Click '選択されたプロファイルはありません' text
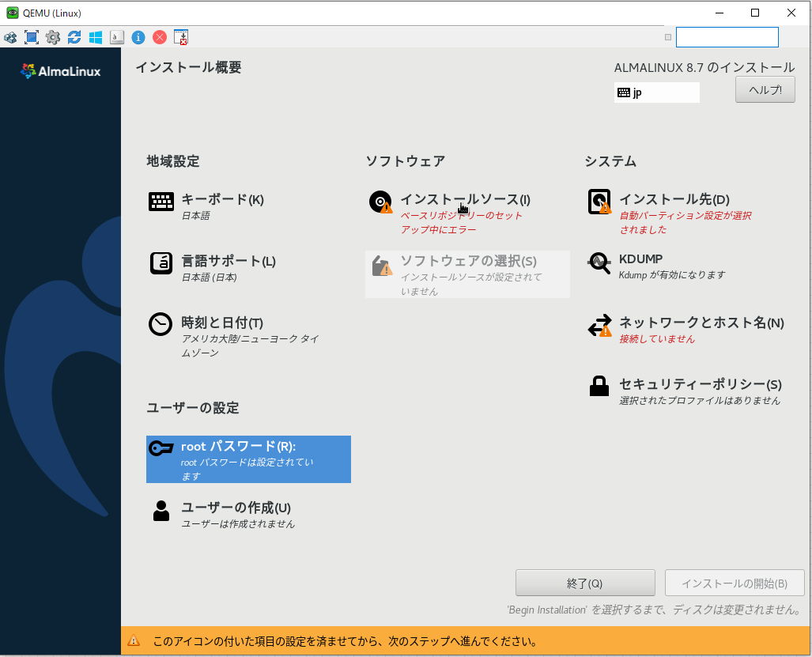This screenshot has width=812, height=657. [699, 401]
